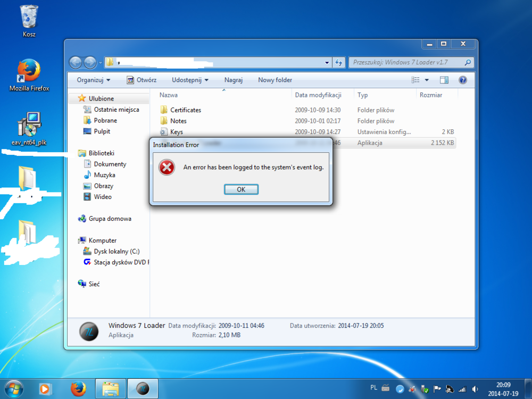Open the Muzyka library
Screen dimensions: 532x399
tap(104, 174)
